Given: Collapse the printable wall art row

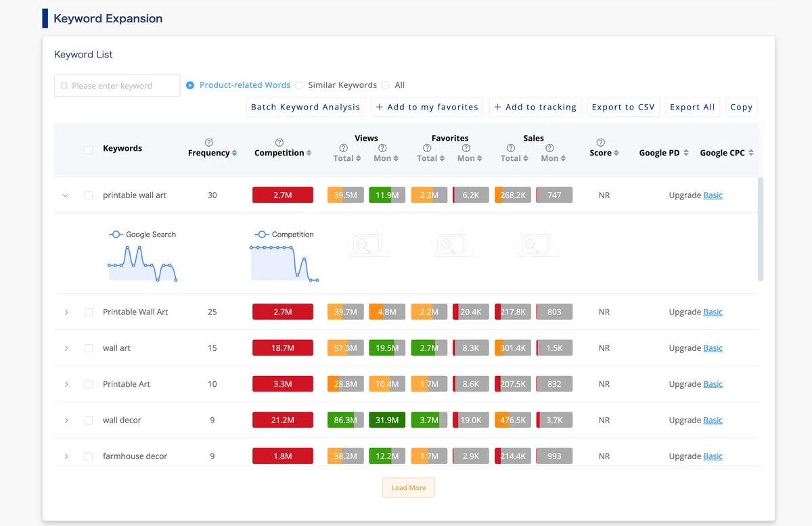Looking at the screenshot, I should tap(66, 195).
